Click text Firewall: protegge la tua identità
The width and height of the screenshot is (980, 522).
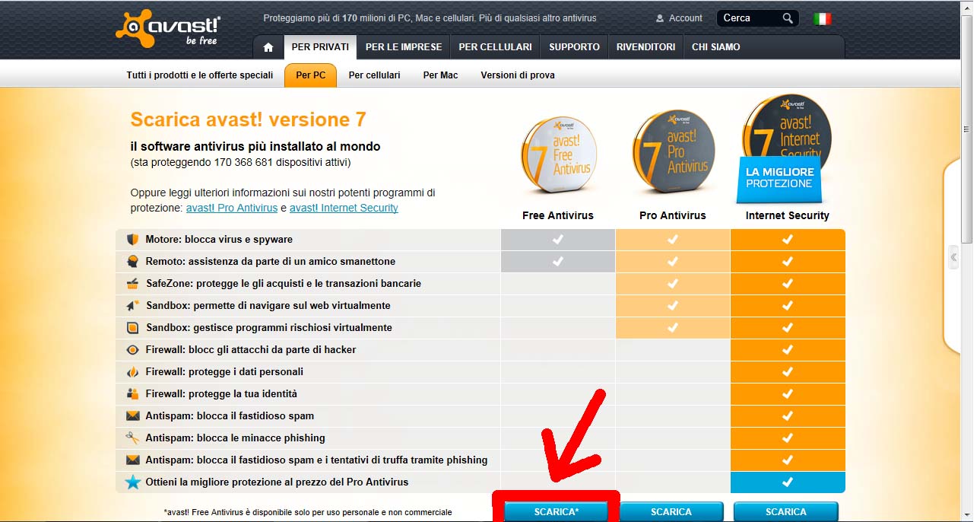point(221,394)
